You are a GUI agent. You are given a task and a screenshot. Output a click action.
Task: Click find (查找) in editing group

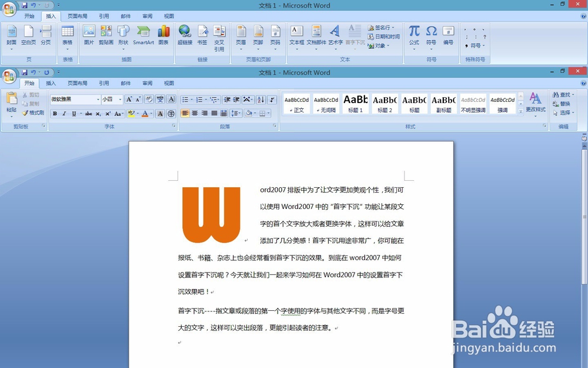click(x=563, y=95)
